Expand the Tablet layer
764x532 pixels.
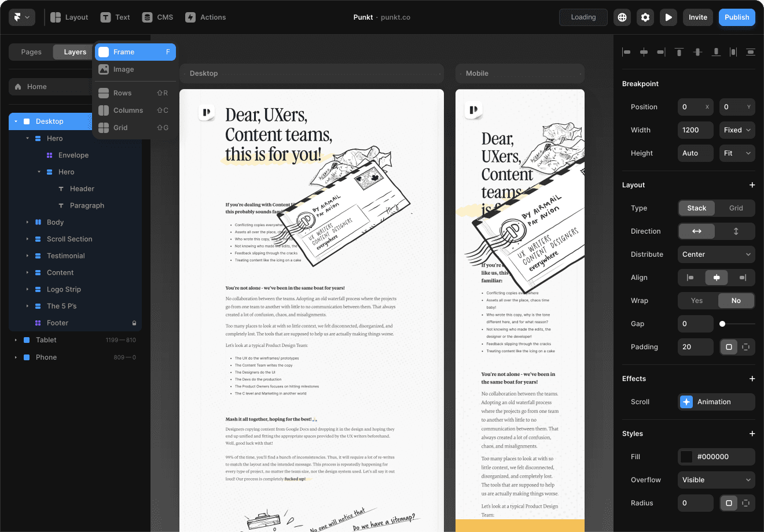16,340
